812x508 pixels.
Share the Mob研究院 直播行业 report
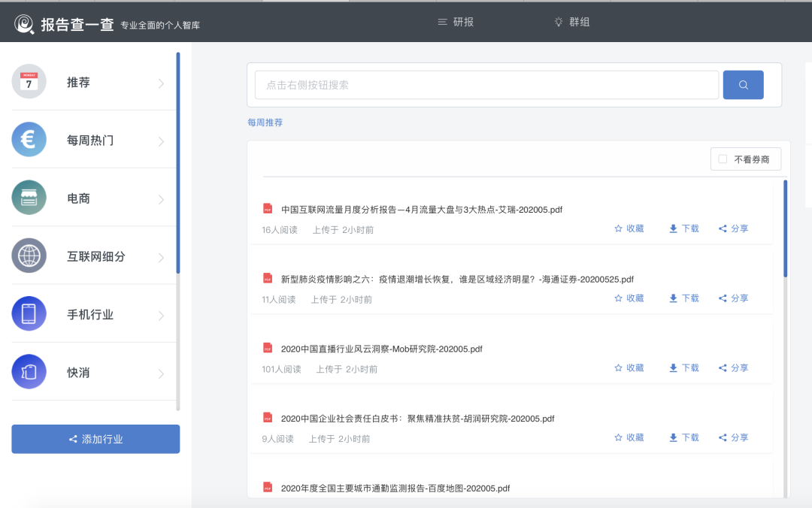point(733,367)
